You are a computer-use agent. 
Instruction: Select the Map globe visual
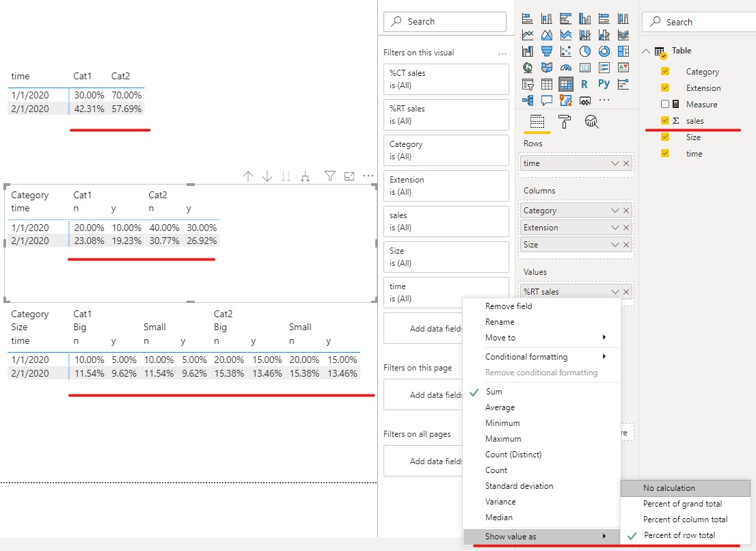(528, 68)
